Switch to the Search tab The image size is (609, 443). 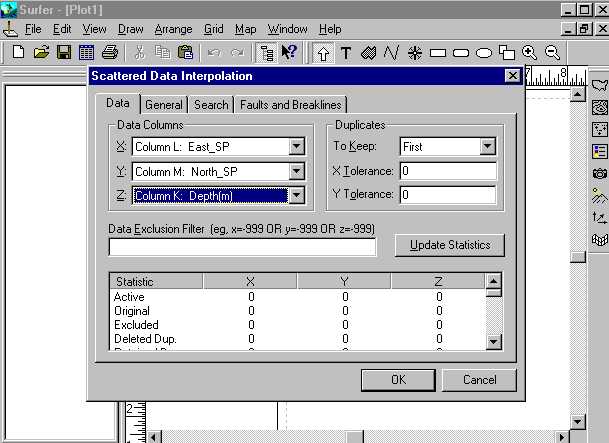[x=211, y=105]
